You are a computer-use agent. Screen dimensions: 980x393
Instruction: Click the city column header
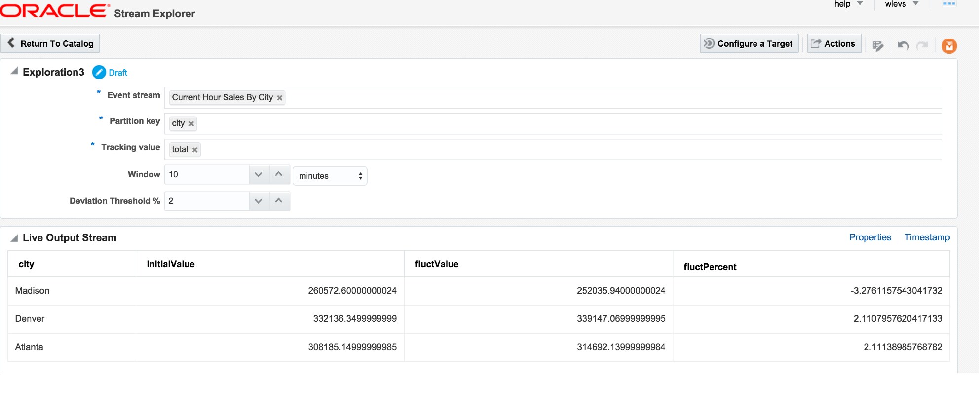(x=72, y=264)
